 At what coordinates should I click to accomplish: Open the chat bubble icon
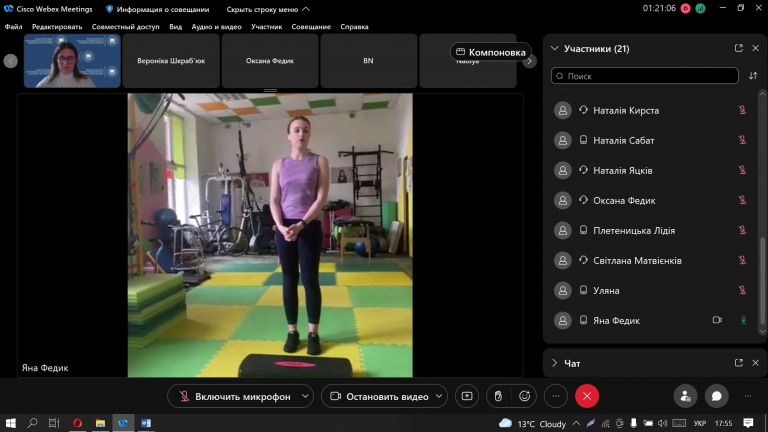[x=716, y=396]
